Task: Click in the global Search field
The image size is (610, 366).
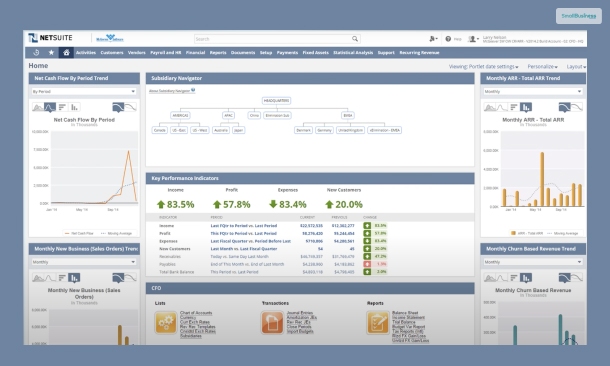Action: pos(272,39)
